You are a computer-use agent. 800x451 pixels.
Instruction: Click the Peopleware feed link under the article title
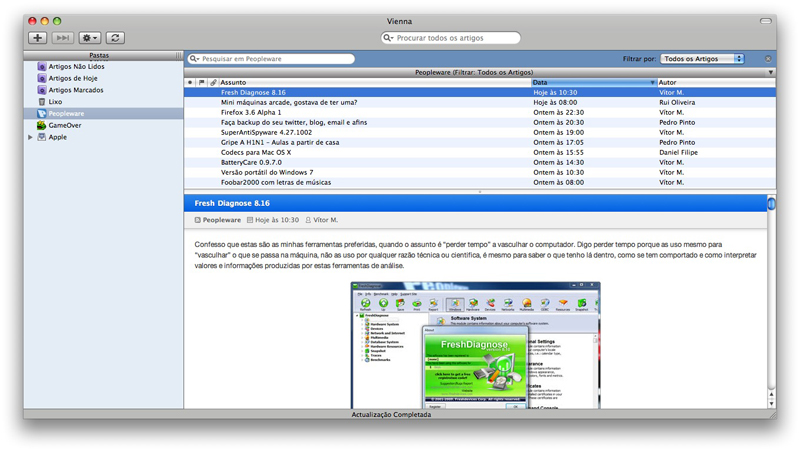pos(221,220)
